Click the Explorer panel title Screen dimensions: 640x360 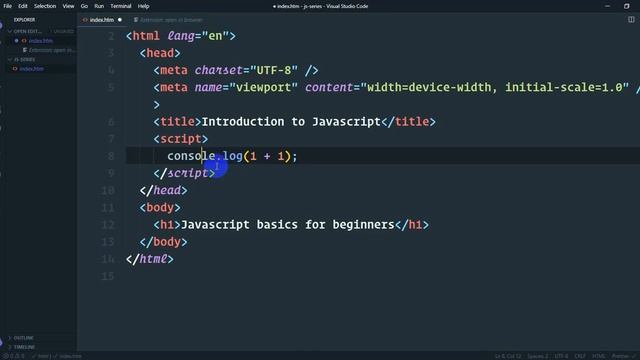pos(24,20)
